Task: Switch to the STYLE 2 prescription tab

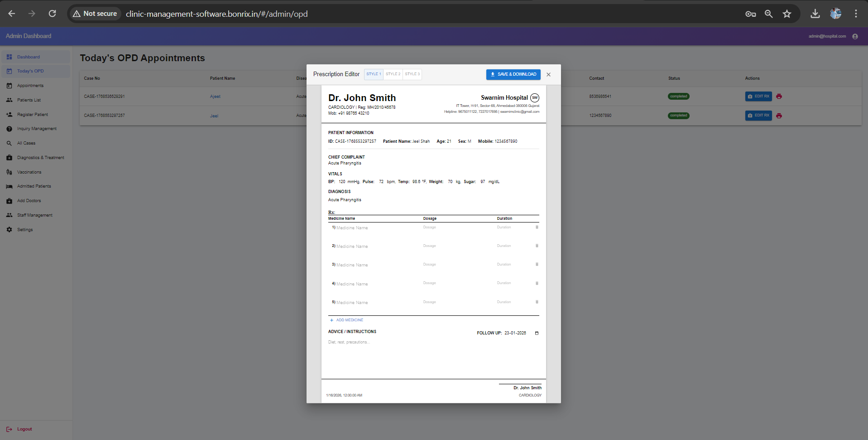Action: coord(393,74)
